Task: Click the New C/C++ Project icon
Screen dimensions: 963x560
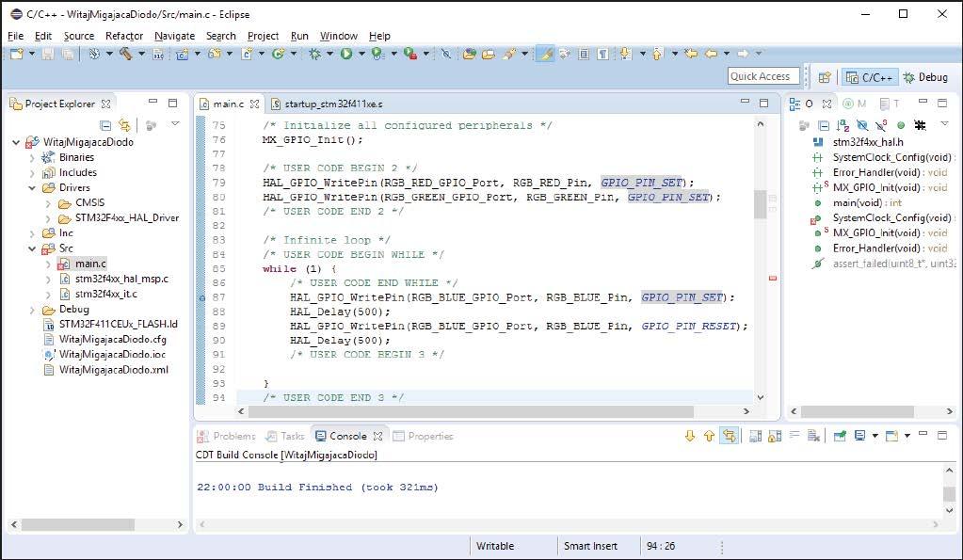Action: pos(183,54)
